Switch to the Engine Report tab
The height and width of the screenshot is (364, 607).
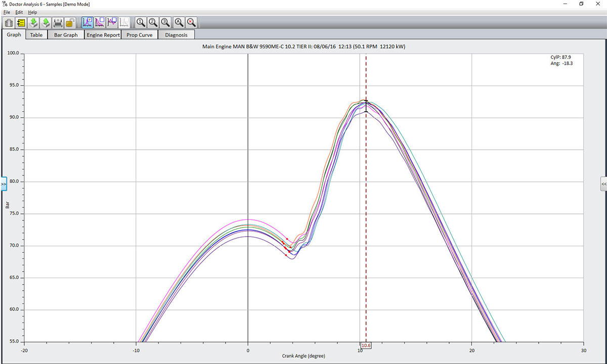tap(103, 35)
